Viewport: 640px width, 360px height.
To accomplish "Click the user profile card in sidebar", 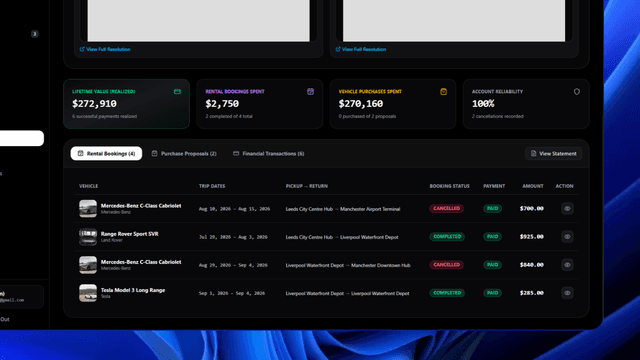I will 22,297.
